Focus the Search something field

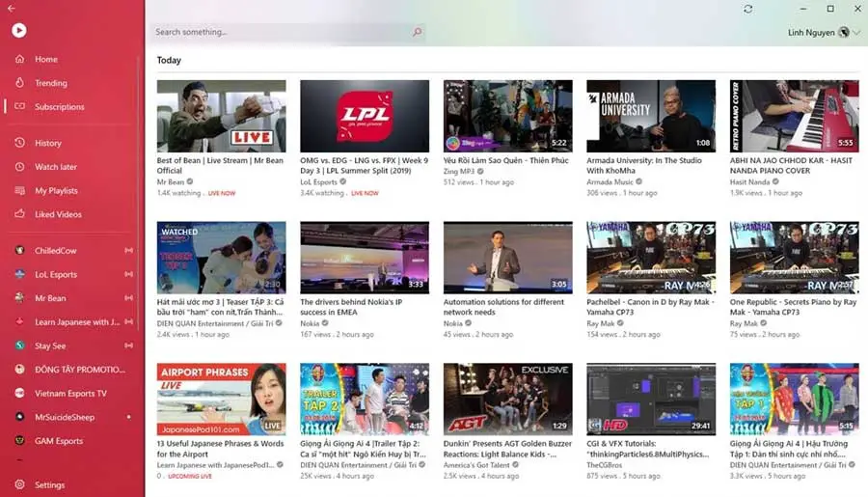pyautogui.click(x=287, y=32)
